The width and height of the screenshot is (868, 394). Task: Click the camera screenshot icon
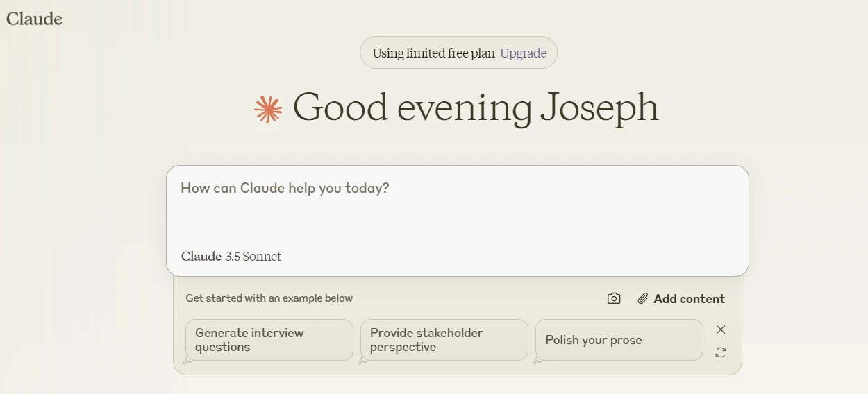[x=614, y=298]
